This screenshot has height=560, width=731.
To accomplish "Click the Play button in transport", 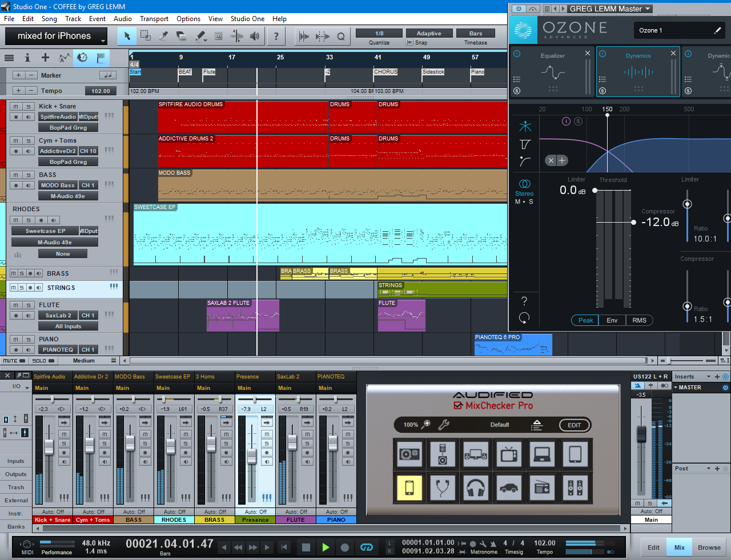I will click(326, 547).
